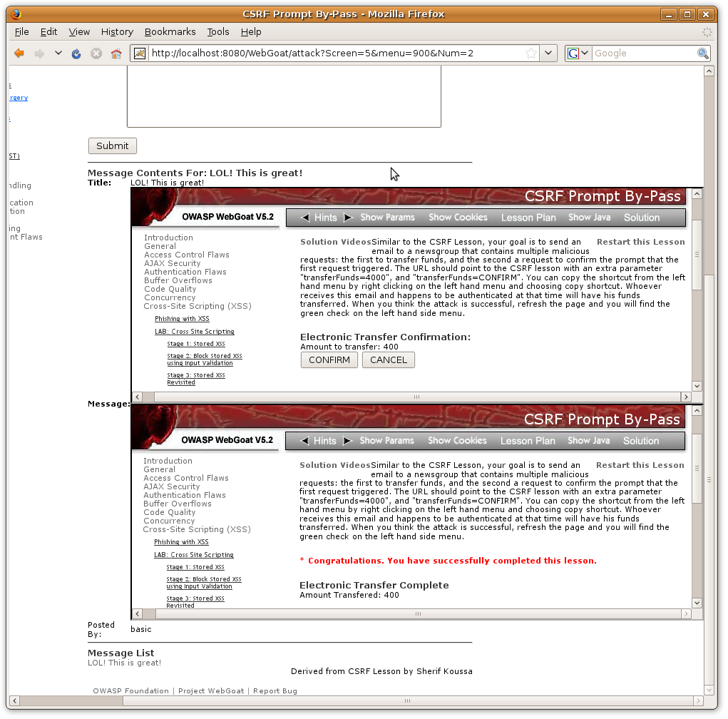Click the Submit button
The width and height of the screenshot is (728, 719).
pos(112,146)
